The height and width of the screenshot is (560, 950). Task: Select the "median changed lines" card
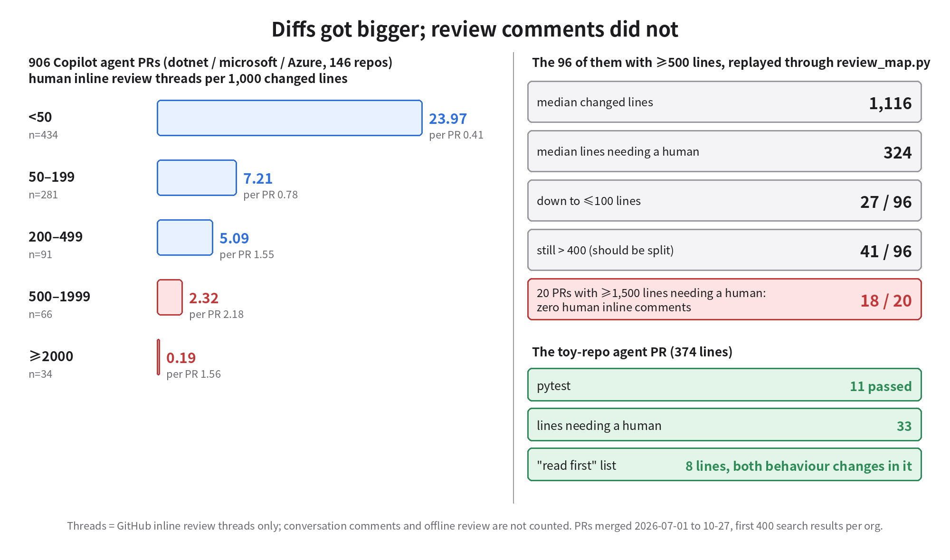pyautogui.click(x=724, y=102)
